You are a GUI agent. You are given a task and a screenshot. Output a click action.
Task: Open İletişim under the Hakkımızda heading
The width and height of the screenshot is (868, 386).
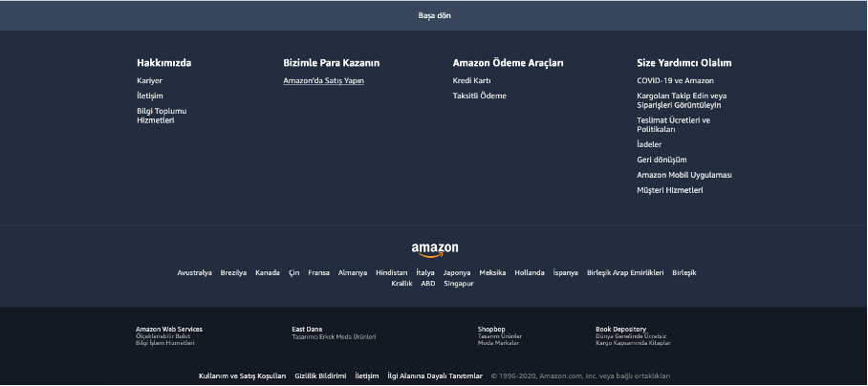pyautogui.click(x=150, y=96)
